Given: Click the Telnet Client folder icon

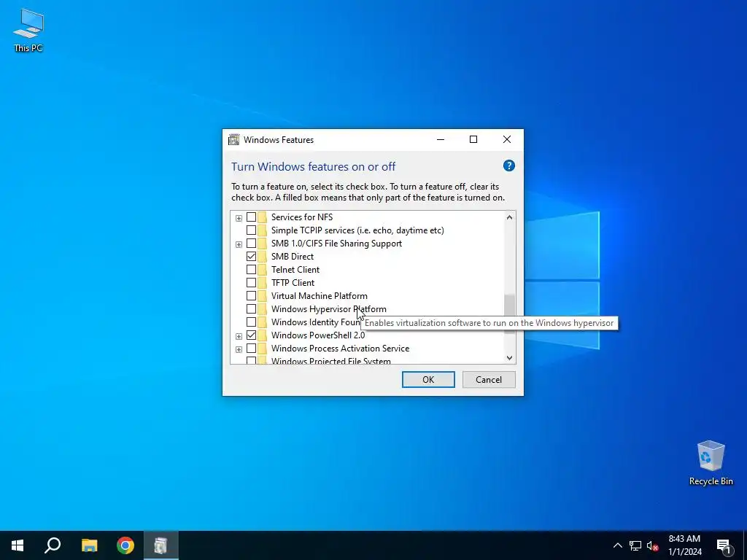Looking at the screenshot, I should point(263,270).
